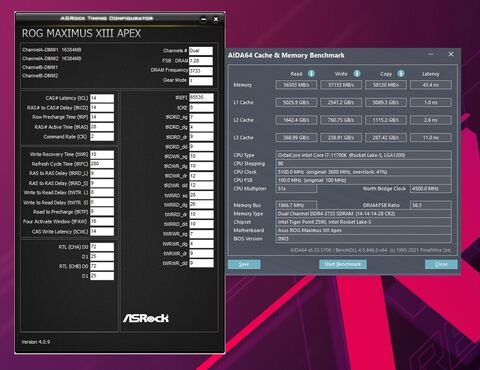Select the tREFI field showing 65535
This screenshot has height=370, width=480.
pyautogui.click(x=201, y=97)
